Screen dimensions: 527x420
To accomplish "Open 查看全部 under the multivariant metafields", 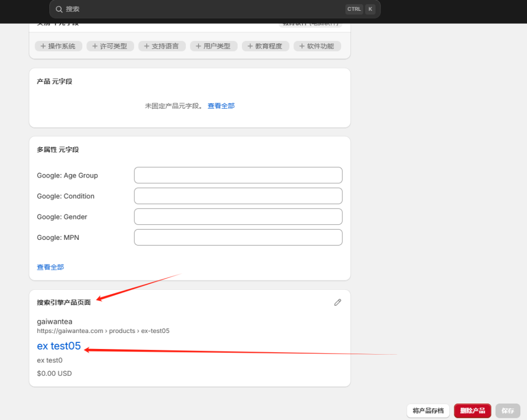I will pos(50,267).
